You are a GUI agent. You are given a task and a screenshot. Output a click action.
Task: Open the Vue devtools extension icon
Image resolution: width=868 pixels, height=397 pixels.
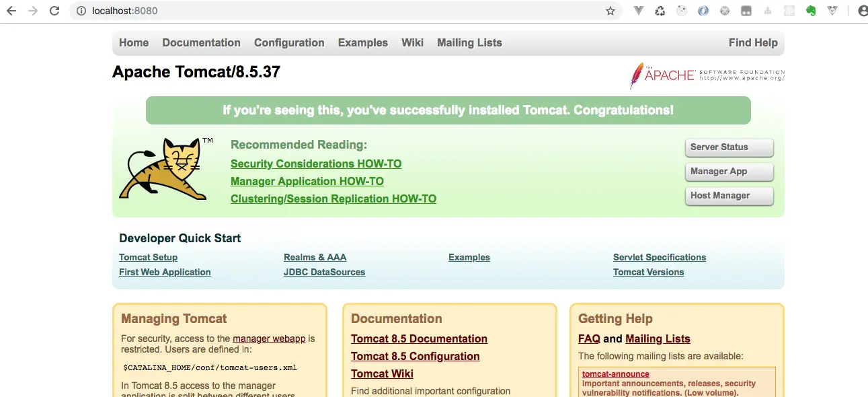639,11
